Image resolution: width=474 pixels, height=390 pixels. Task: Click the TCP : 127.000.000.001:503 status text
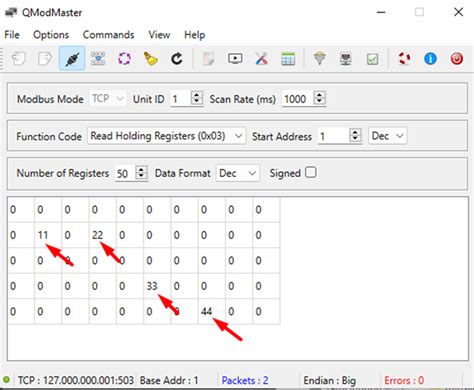click(76, 380)
